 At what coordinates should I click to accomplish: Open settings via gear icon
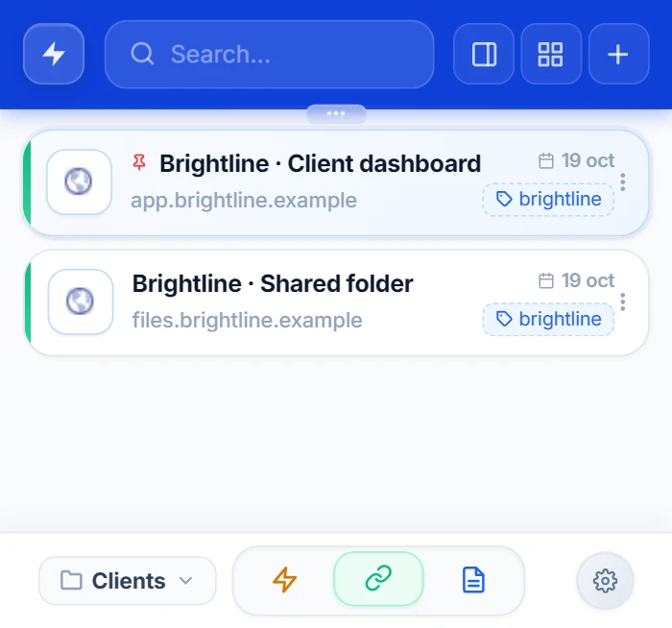[x=605, y=581]
